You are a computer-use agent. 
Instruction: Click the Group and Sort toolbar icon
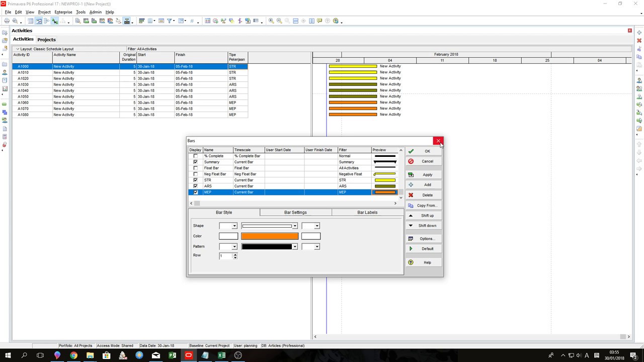click(180, 21)
